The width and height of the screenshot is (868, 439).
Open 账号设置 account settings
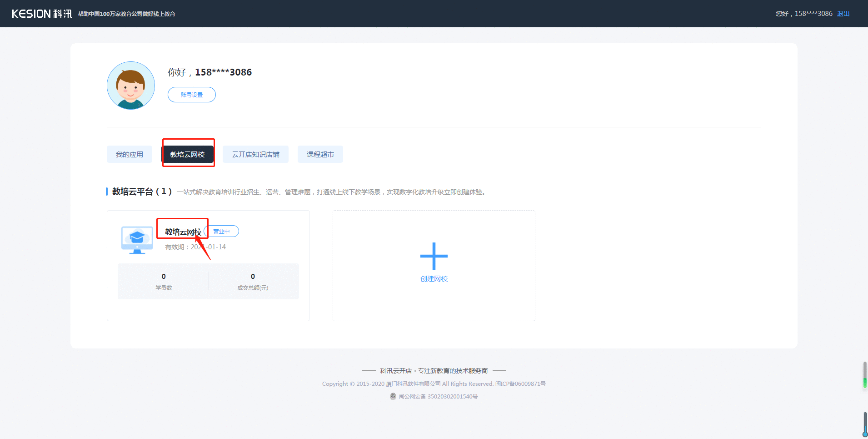(192, 95)
